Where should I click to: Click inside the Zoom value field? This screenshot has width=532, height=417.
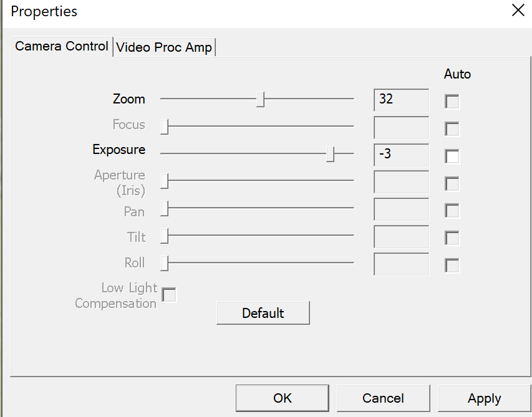(x=401, y=100)
